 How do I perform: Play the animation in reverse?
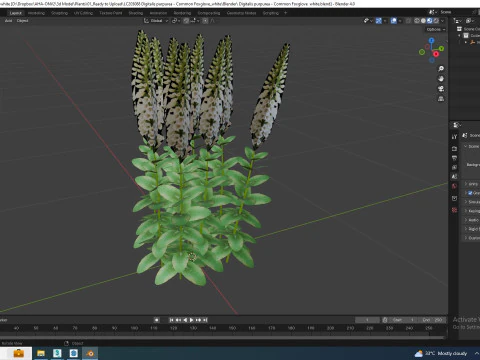tap(185, 320)
